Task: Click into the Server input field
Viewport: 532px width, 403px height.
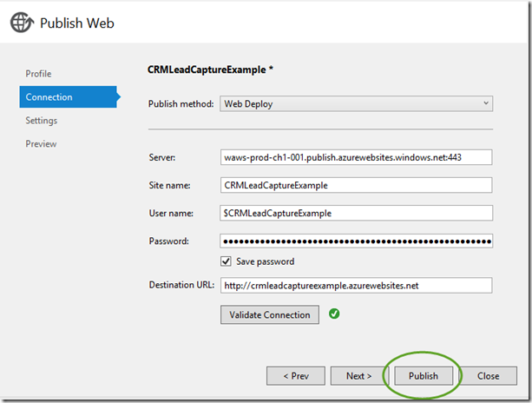Action: tap(356, 157)
